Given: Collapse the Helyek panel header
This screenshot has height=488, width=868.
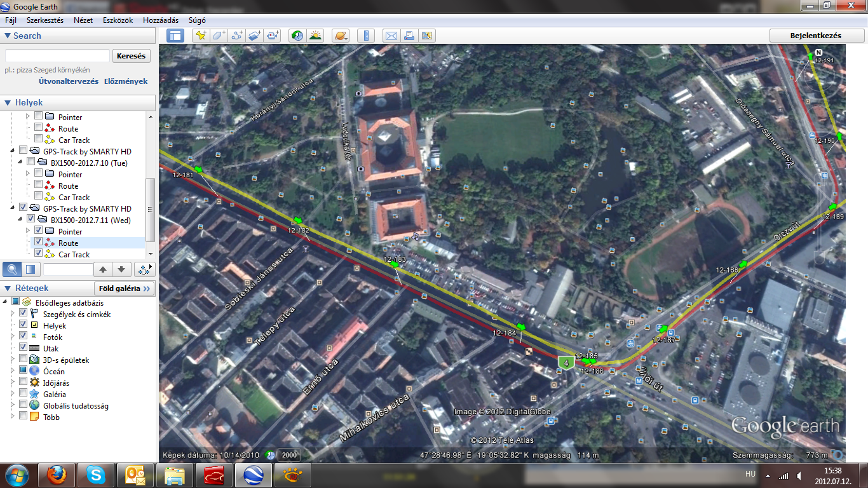Looking at the screenshot, I should [x=8, y=102].
